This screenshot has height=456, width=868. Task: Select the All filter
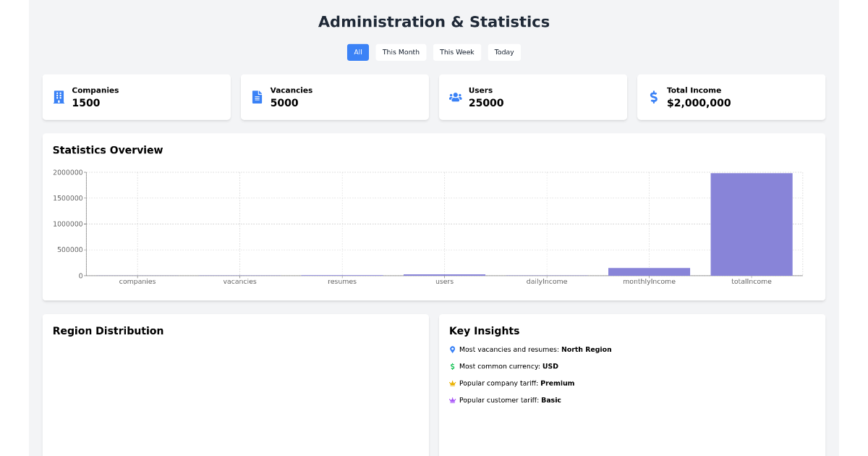[357, 51]
